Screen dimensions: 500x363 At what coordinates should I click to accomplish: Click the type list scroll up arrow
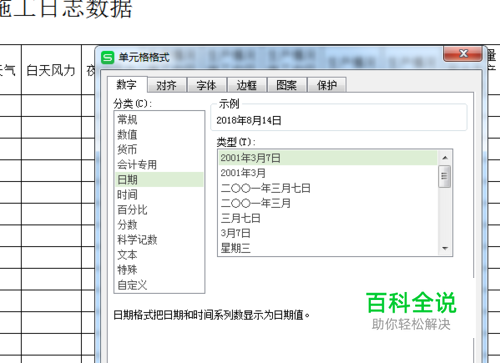click(x=445, y=158)
